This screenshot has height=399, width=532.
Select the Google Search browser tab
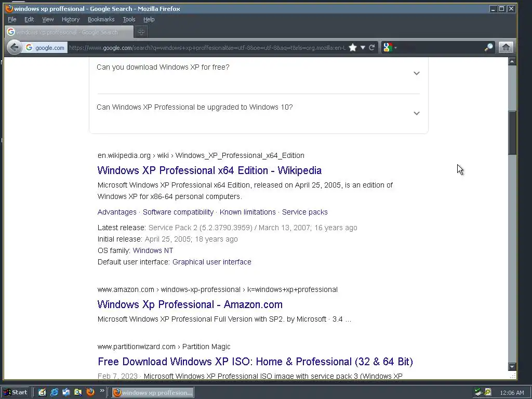pos(69,32)
